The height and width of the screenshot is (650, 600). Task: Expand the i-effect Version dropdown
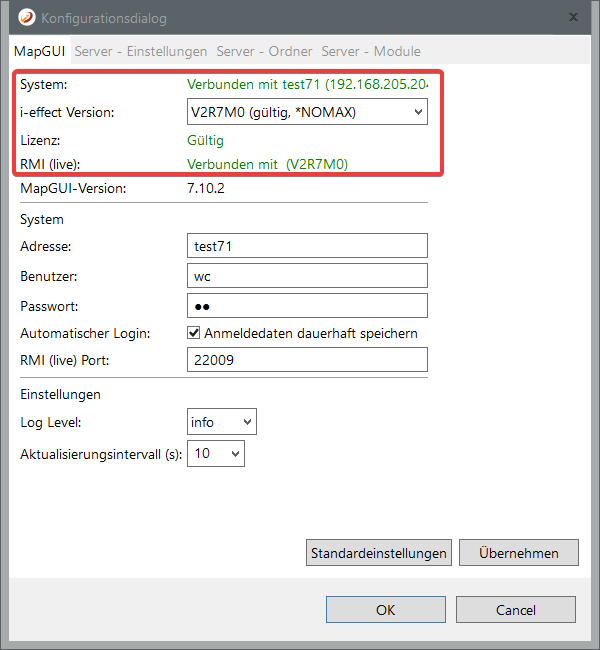[x=307, y=112]
